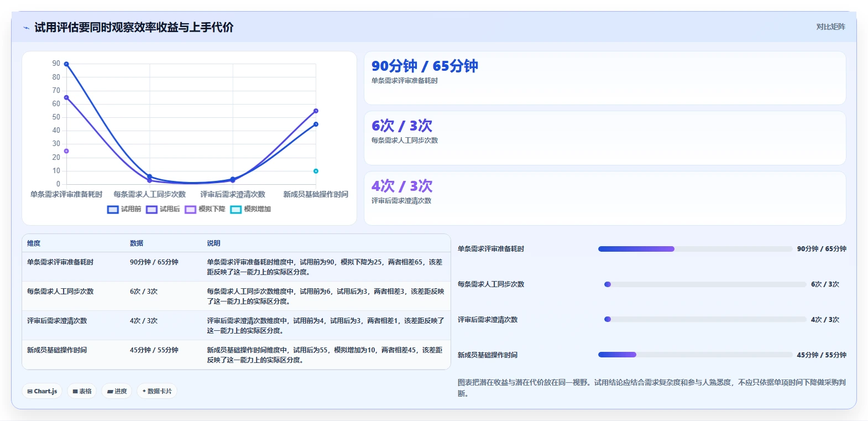Click the 试用后 point at 55 on chart

pyautogui.click(x=316, y=111)
